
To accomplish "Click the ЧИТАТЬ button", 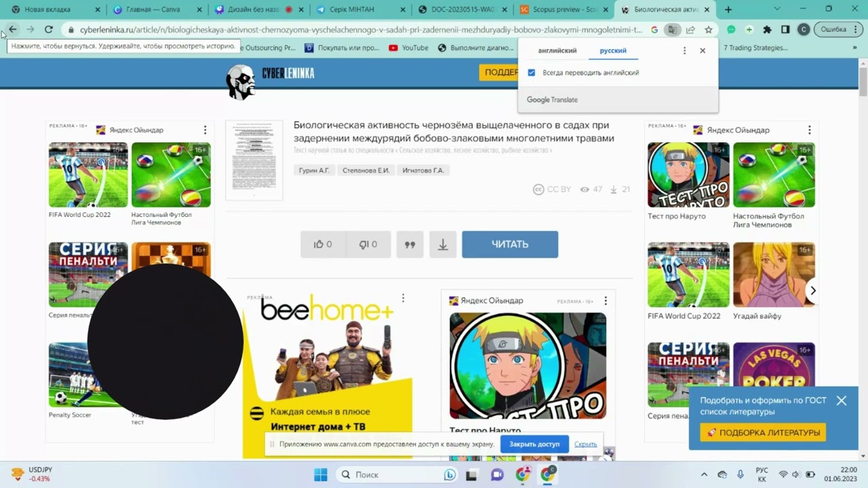I will (510, 245).
